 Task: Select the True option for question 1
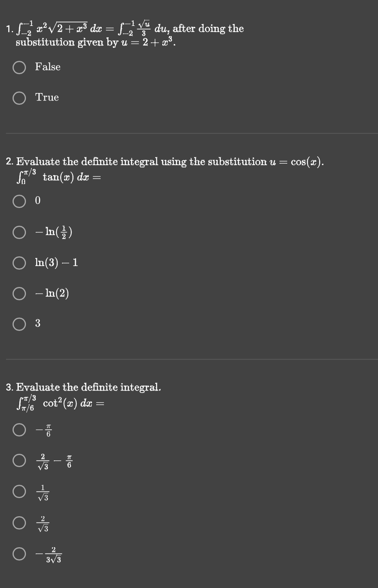tap(19, 98)
